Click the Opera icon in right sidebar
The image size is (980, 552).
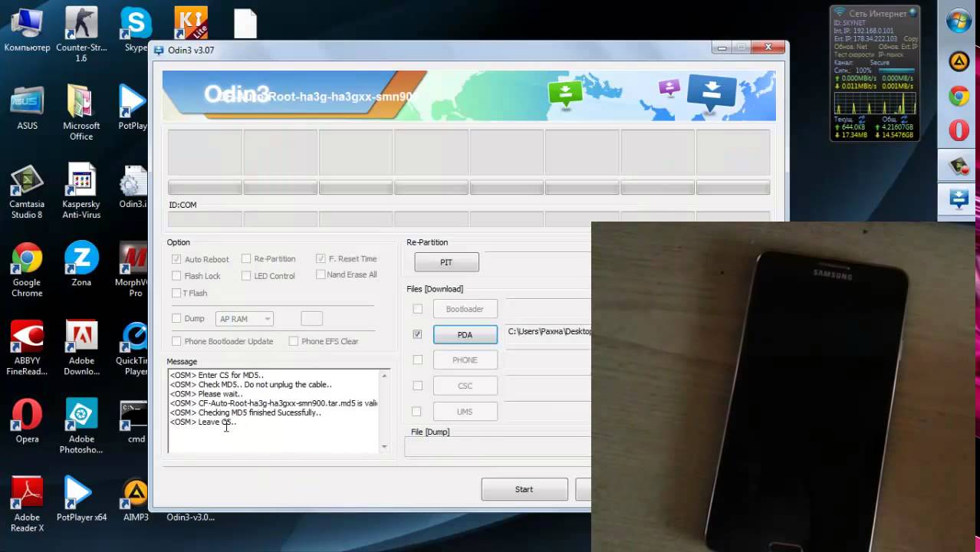click(959, 130)
